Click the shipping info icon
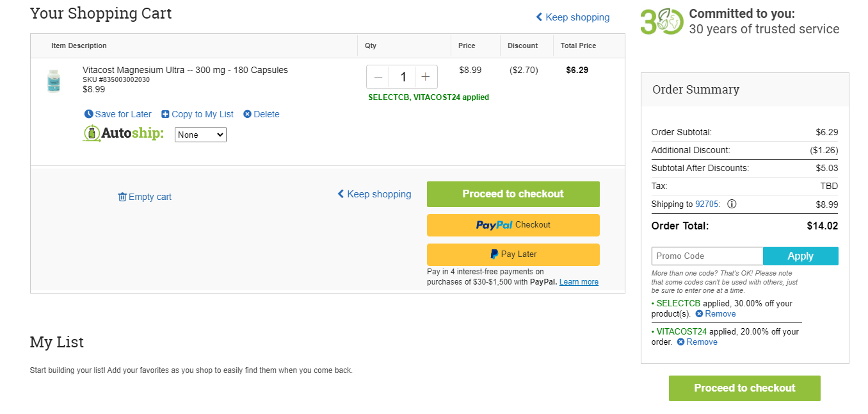 point(732,204)
